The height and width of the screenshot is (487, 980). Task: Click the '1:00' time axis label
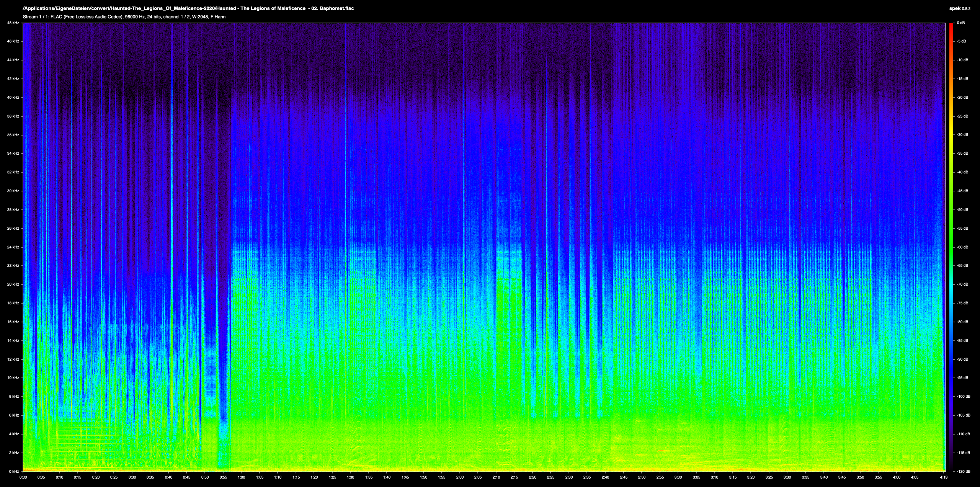(x=242, y=477)
